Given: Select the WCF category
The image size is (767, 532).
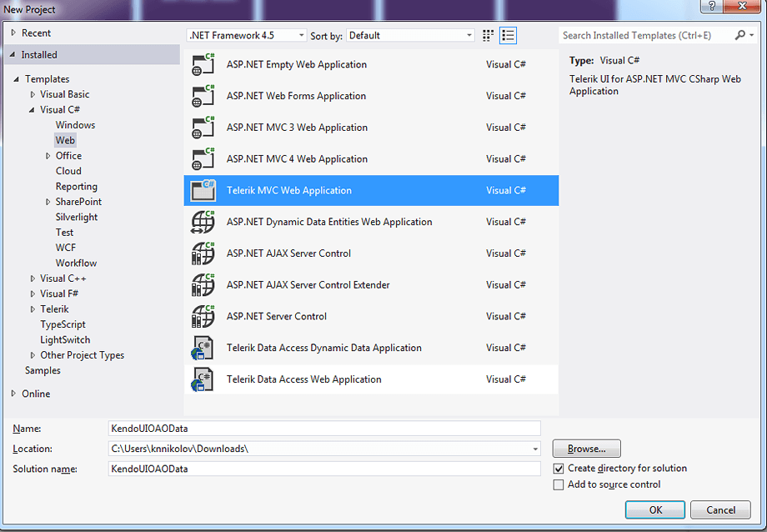Looking at the screenshot, I should click(x=66, y=248).
